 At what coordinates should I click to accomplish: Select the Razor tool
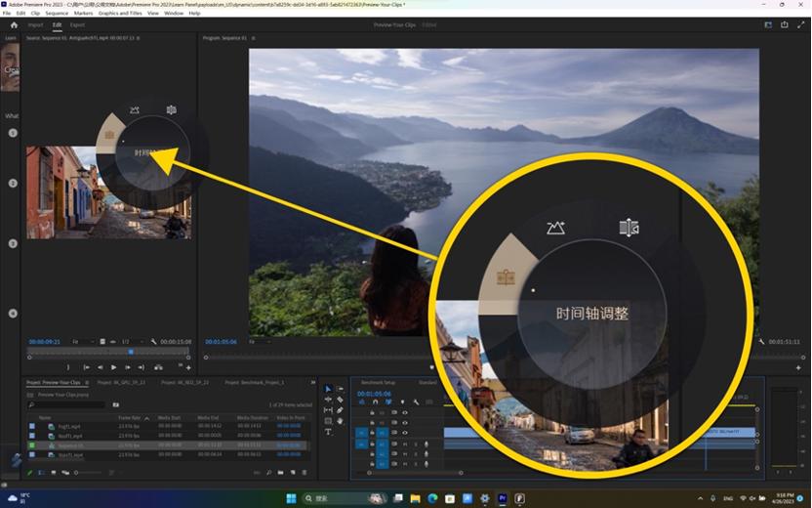click(x=340, y=400)
